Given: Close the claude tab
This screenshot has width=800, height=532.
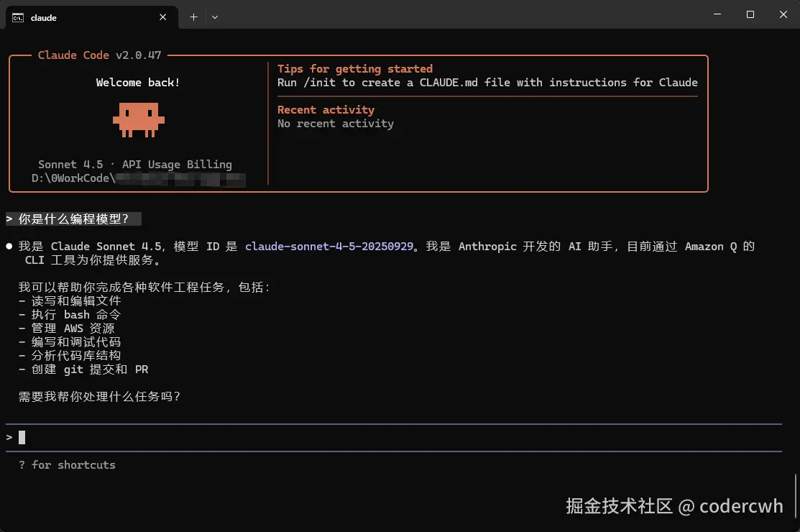Looking at the screenshot, I should tap(162, 17).
